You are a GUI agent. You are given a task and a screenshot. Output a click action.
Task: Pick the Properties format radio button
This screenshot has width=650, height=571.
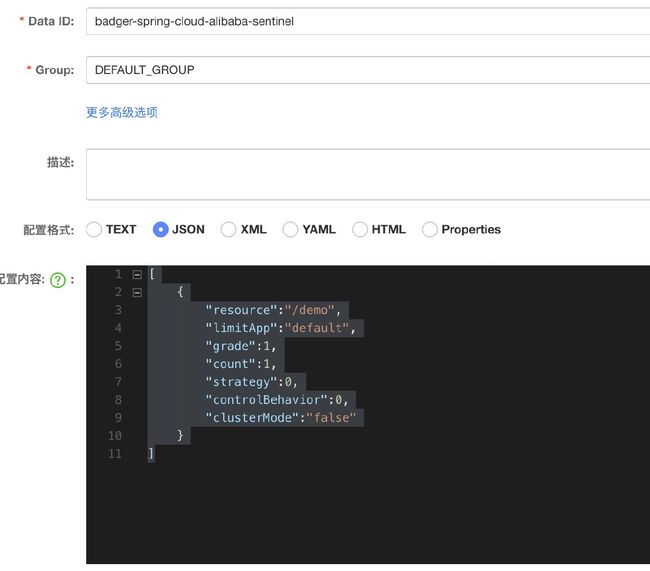429,229
